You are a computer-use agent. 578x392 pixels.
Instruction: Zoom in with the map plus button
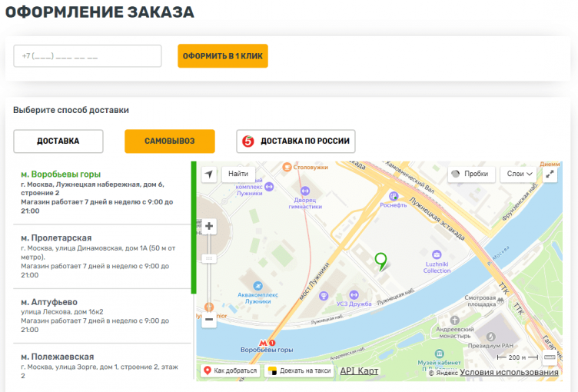[x=209, y=226]
